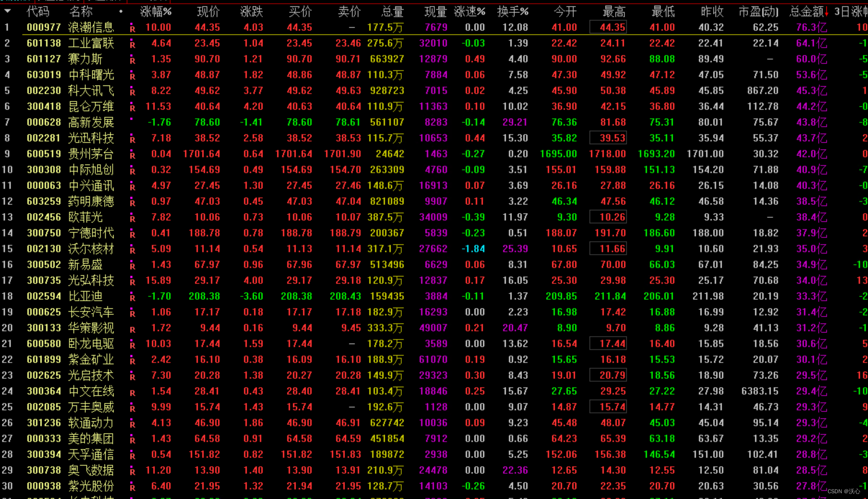Click the R marker next to 中际旭创
The width and height of the screenshot is (868, 499).
click(132, 171)
